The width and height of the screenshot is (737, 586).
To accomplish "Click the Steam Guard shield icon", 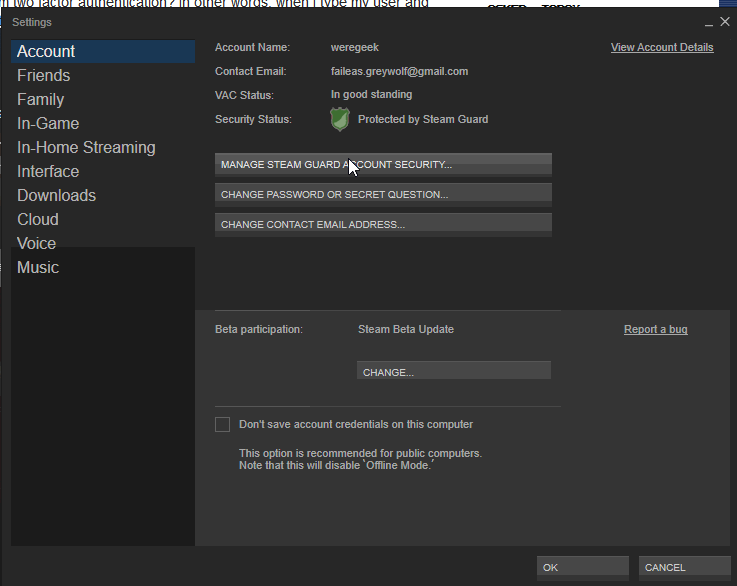I will coord(340,119).
